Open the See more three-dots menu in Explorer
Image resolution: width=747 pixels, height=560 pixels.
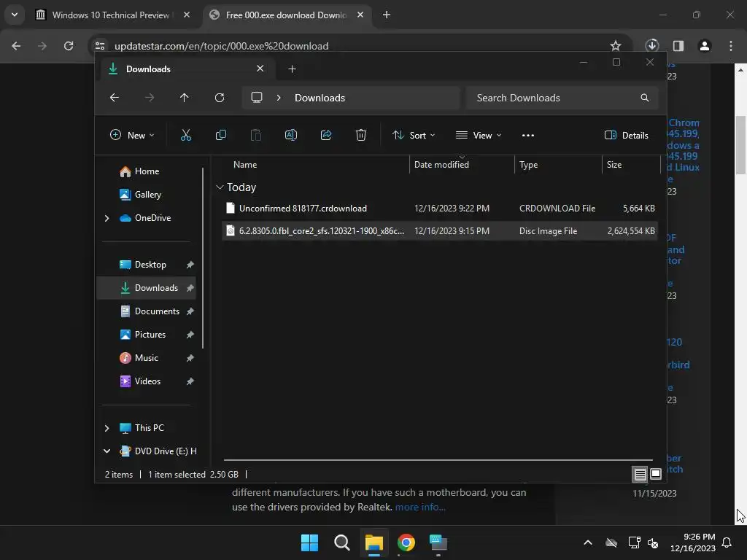pyautogui.click(x=528, y=135)
